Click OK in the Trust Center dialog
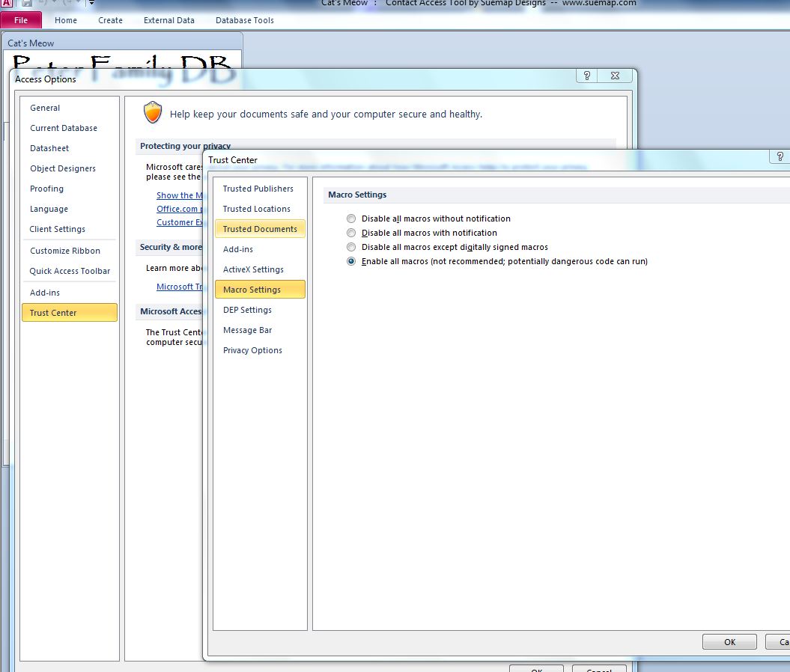790x672 pixels. pyautogui.click(x=729, y=642)
